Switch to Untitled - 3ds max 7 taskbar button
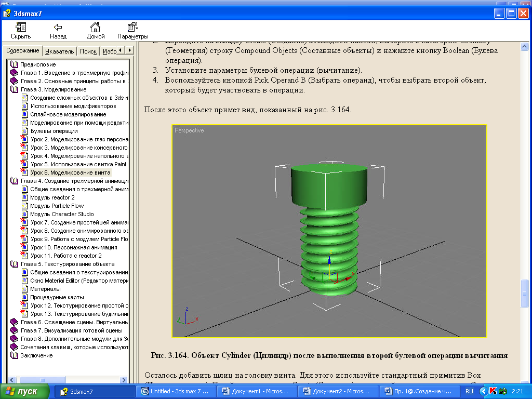The image size is (532, 399). pos(176,391)
